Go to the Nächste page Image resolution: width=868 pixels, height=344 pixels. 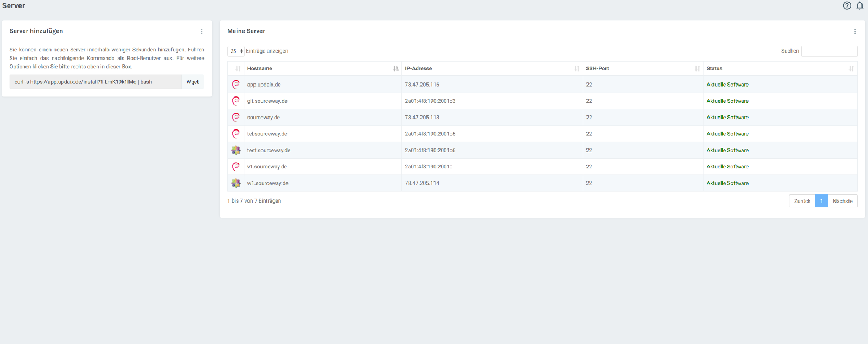(x=843, y=201)
